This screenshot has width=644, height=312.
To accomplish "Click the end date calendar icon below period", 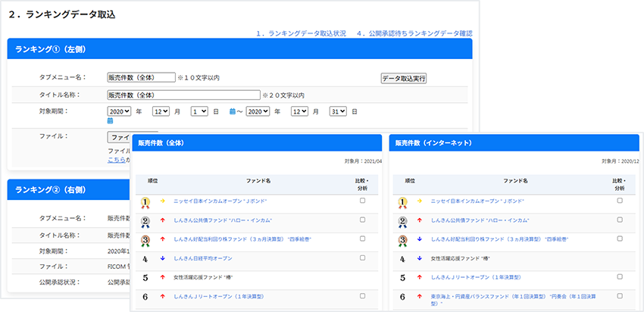I will click(111, 120).
